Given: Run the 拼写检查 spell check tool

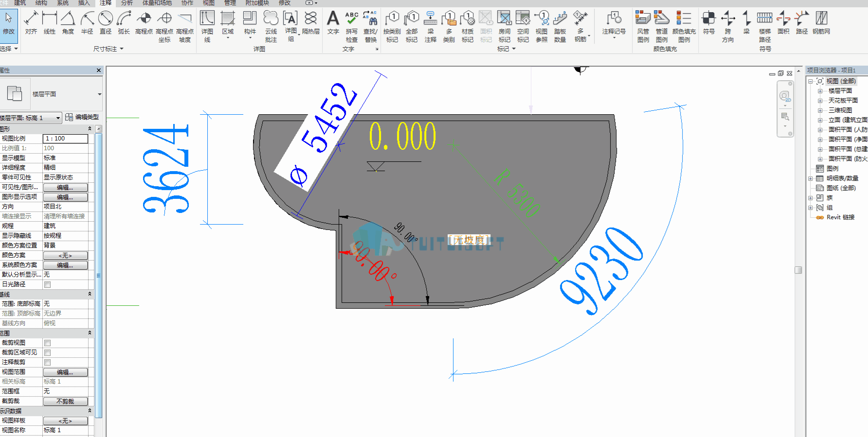Looking at the screenshot, I should (352, 27).
